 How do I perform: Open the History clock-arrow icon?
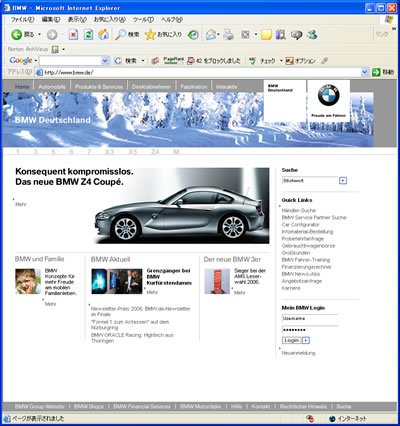(193, 35)
